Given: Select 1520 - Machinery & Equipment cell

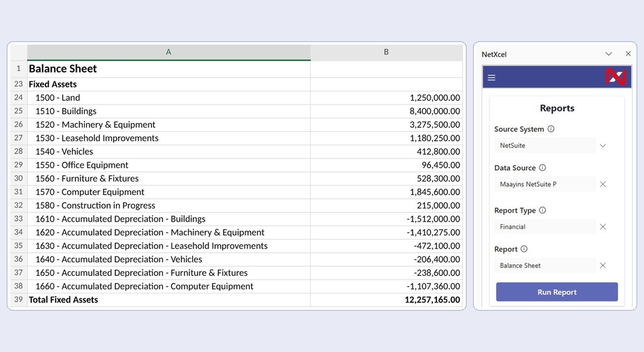Looking at the screenshot, I should (169, 124).
